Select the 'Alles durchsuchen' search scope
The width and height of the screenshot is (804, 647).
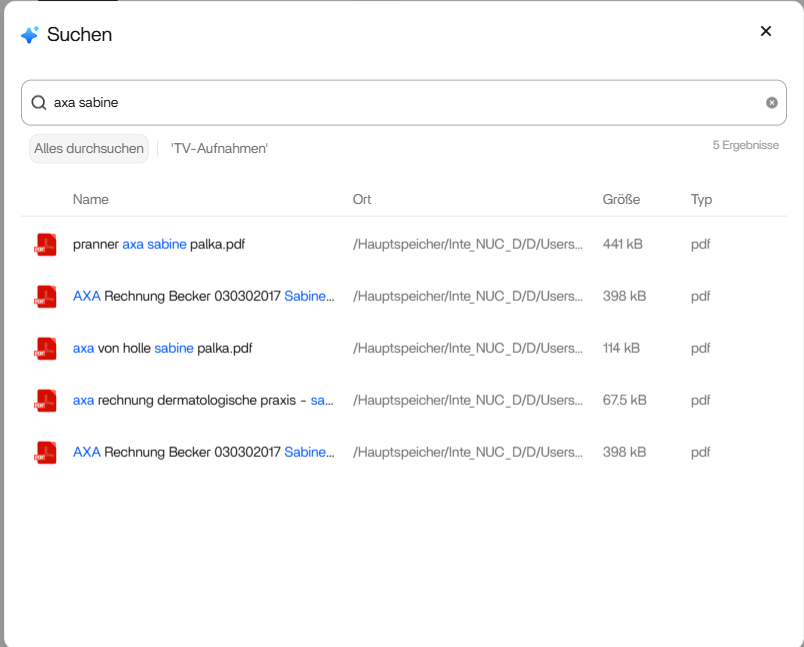coord(89,149)
